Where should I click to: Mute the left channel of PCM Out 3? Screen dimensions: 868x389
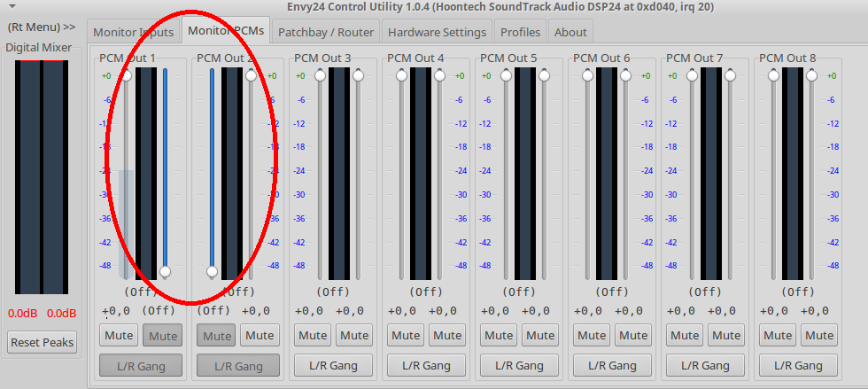(313, 335)
